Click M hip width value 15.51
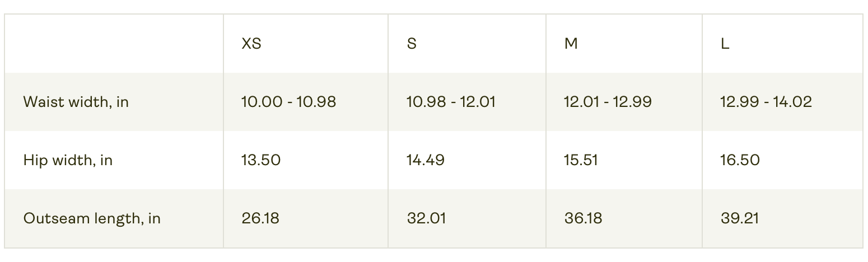The width and height of the screenshot is (868, 262). [x=581, y=160]
